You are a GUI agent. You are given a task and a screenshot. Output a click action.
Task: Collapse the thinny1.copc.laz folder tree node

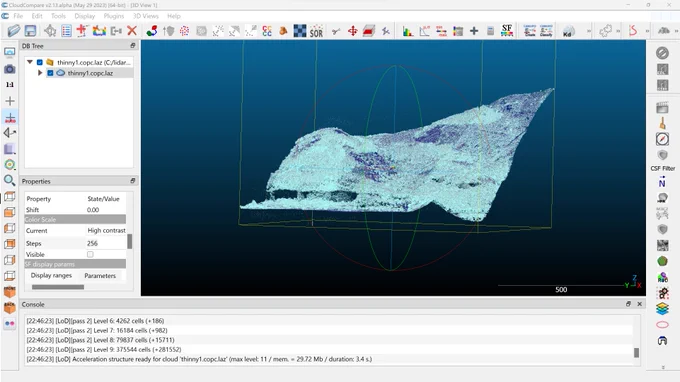point(30,62)
